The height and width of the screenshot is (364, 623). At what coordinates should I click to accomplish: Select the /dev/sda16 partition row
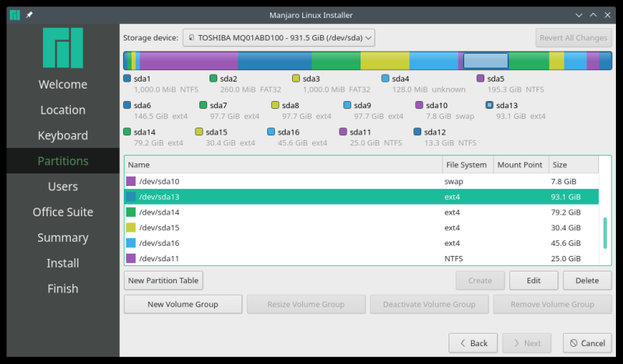[x=361, y=243]
